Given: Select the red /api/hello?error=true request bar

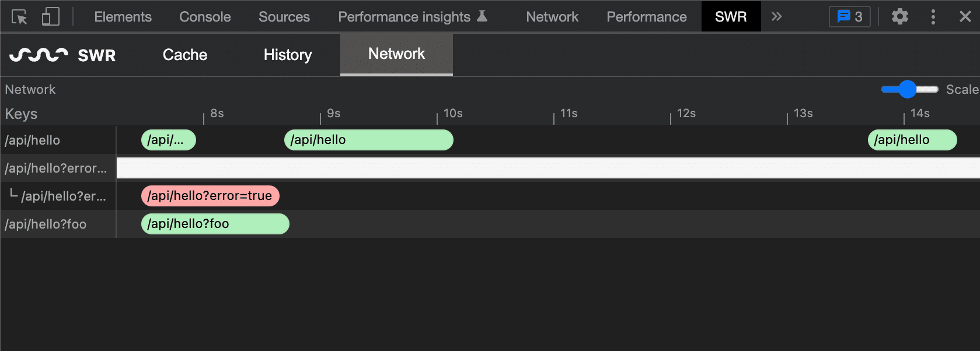Looking at the screenshot, I should tap(210, 196).
